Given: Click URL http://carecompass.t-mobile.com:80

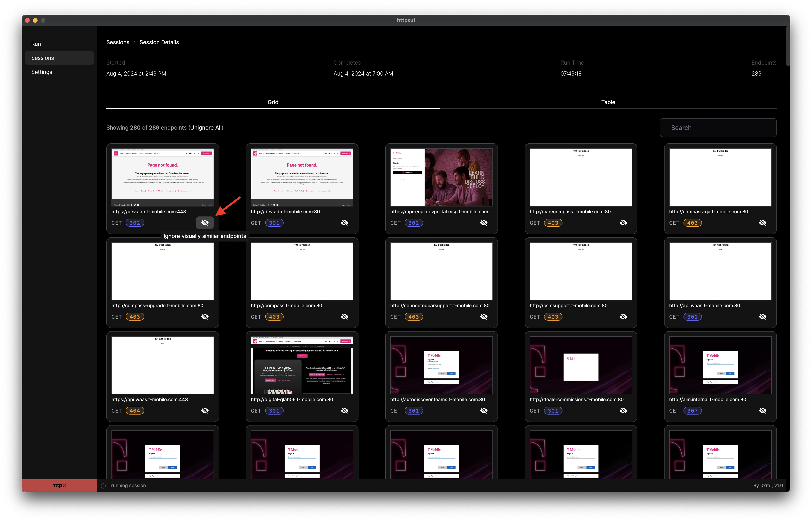Looking at the screenshot, I should coord(570,211).
